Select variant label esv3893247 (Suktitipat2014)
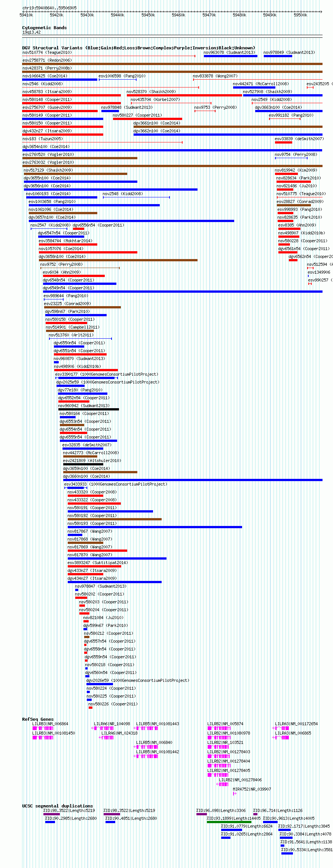This screenshot has width=333, height=868. coord(98,563)
